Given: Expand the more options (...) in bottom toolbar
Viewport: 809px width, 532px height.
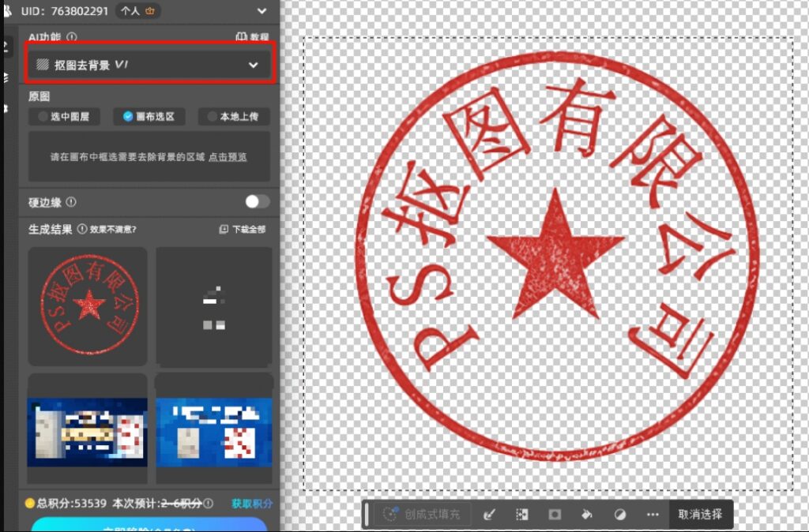Looking at the screenshot, I should (653, 514).
